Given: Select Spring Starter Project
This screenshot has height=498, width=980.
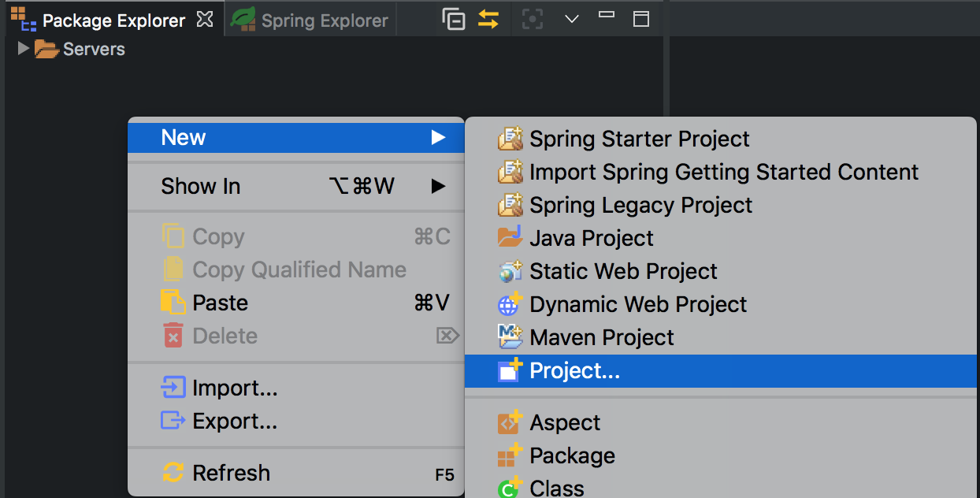Looking at the screenshot, I should 639,139.
